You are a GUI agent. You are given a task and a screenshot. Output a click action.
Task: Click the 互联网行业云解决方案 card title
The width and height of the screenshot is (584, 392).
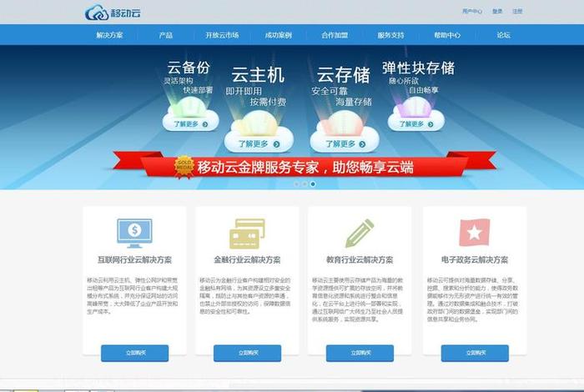[134, 260]
